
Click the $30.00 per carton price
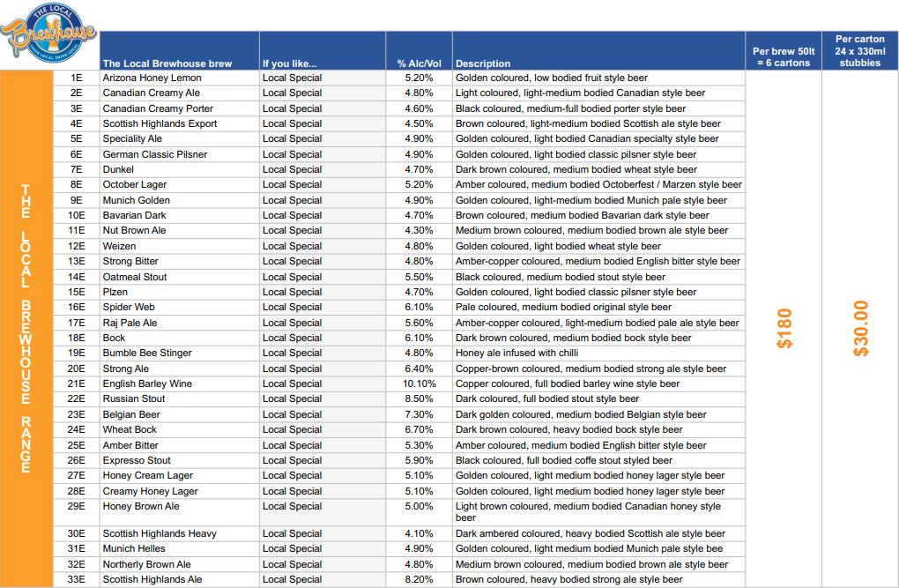click(860, 328)
